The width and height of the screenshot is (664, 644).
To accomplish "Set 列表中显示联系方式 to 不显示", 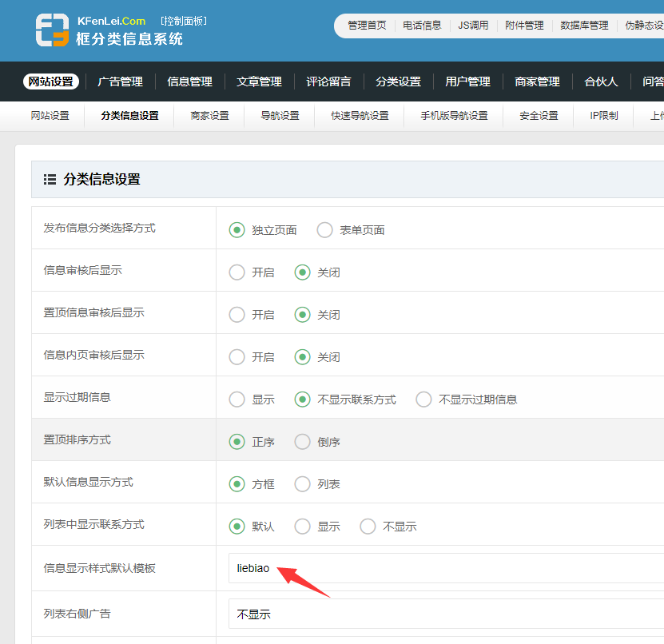I will click(368, 527).
